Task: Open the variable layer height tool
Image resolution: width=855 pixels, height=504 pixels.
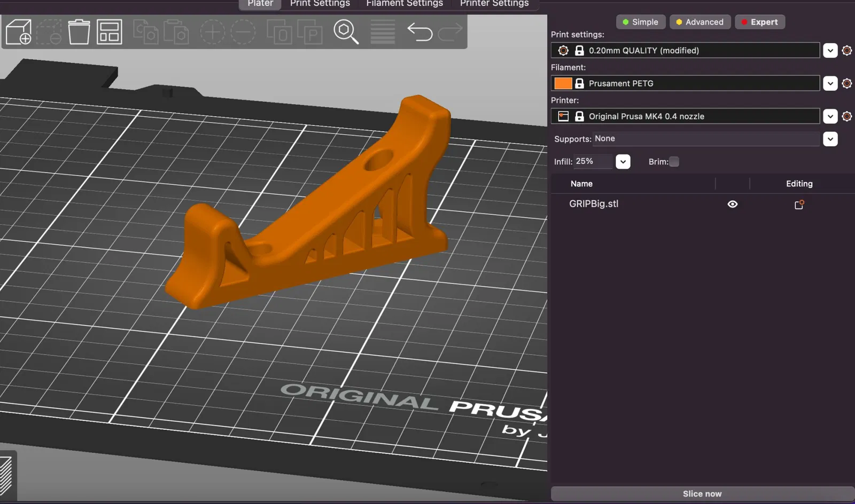Action: pos(383,32)
